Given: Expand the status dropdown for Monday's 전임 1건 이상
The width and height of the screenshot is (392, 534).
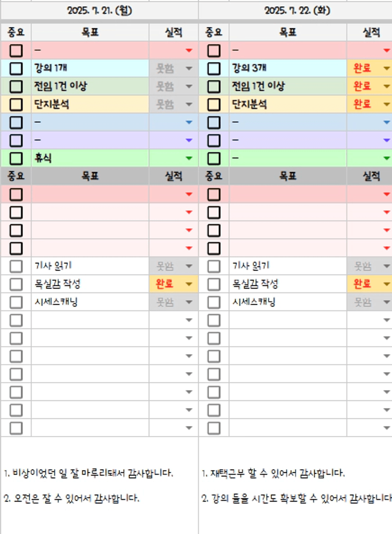Looking at the screenshot, I should tap(189, 86).
